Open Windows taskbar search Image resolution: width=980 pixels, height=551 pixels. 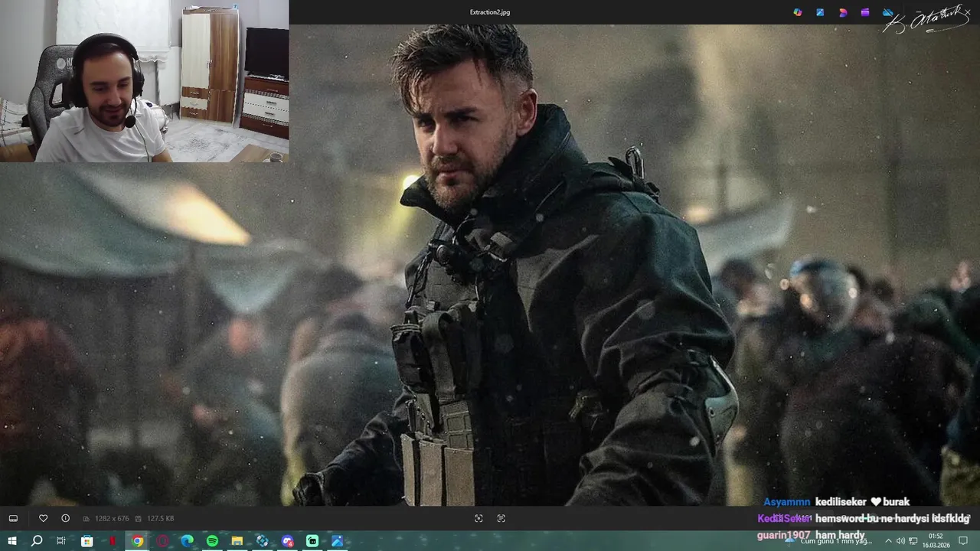pyautogui.click(x=37, y=541)
